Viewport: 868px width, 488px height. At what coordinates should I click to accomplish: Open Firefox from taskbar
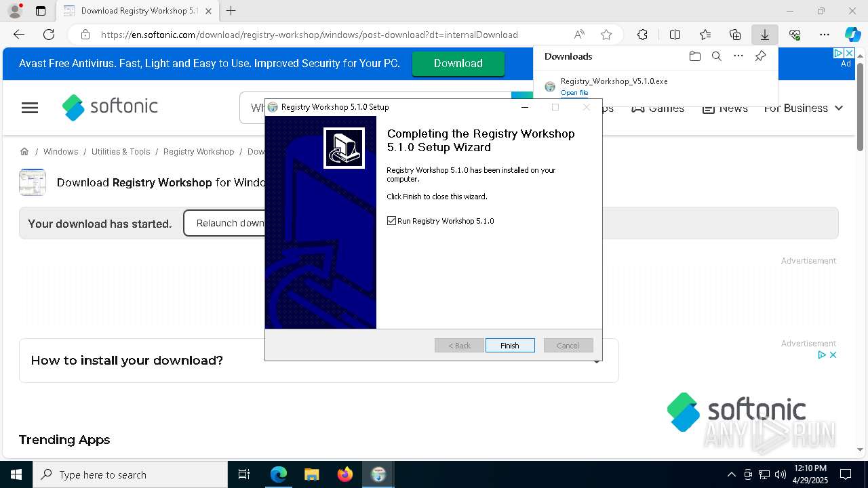pos(344,474)
